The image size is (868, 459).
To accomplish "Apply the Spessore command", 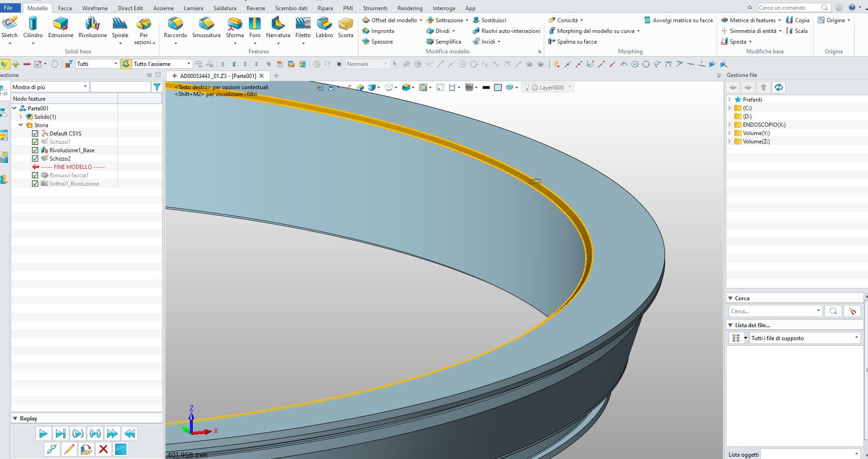I will pos(378,42).
